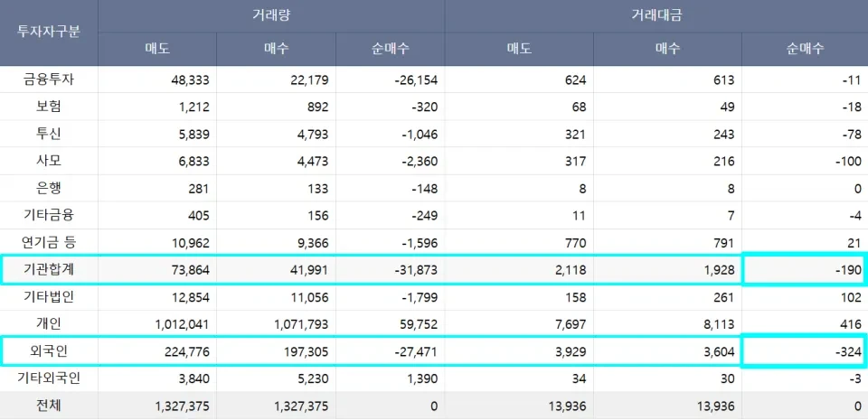Click the 기타외국인 row label
The width and height of the screenshot is (868, 420).
(49, 378)
